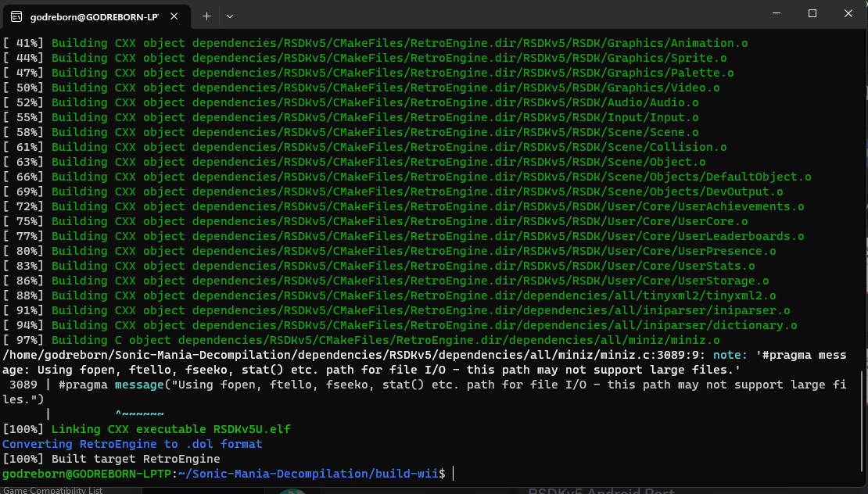Click the 55% Input.o build line

(351, 118)
